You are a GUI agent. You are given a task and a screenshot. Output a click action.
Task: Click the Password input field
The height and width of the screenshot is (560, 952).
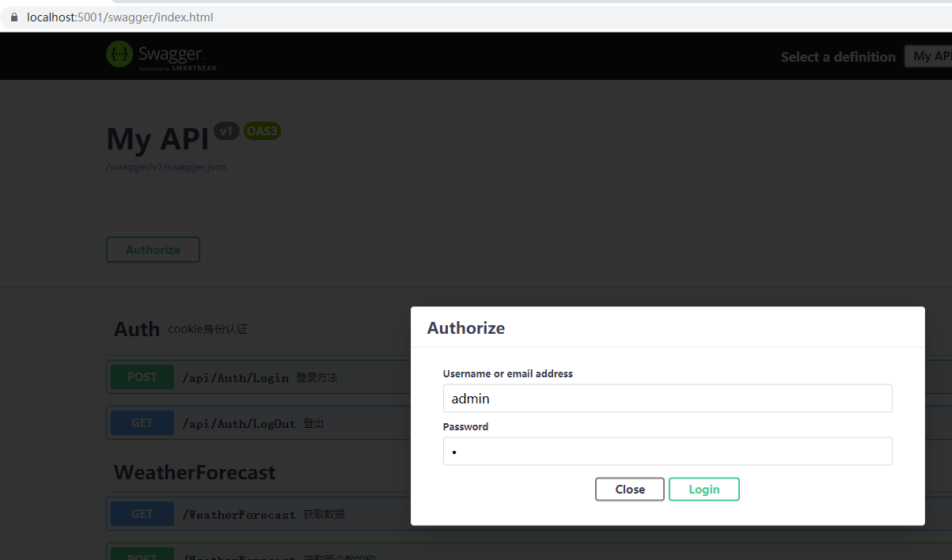pyautogui.click(x=667, y=451)
